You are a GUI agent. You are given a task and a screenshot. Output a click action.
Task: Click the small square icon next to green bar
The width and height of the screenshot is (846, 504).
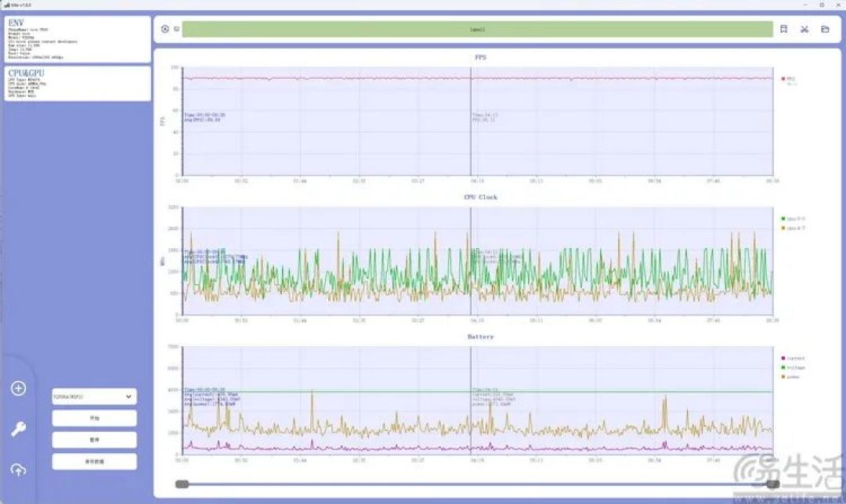click(176, 29)
